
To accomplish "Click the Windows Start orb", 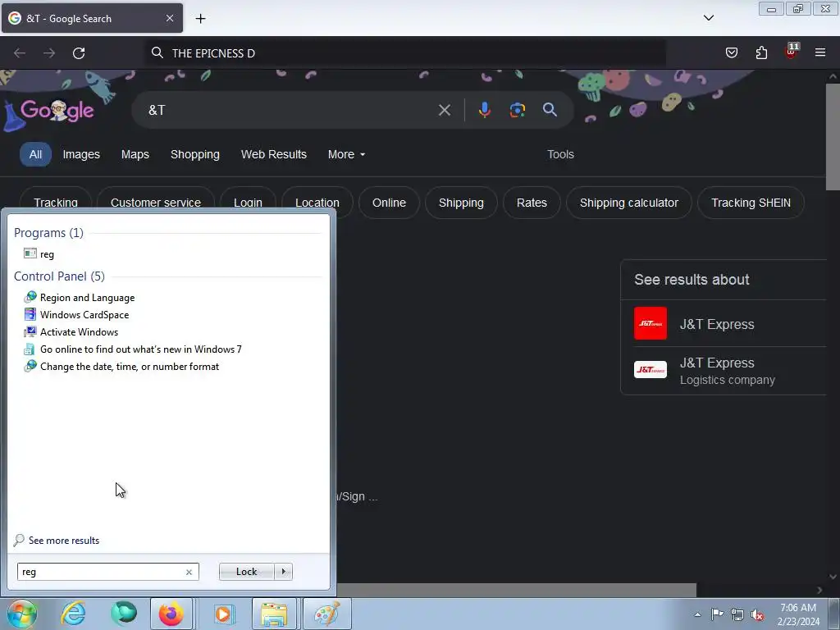I will click(21, 614).
